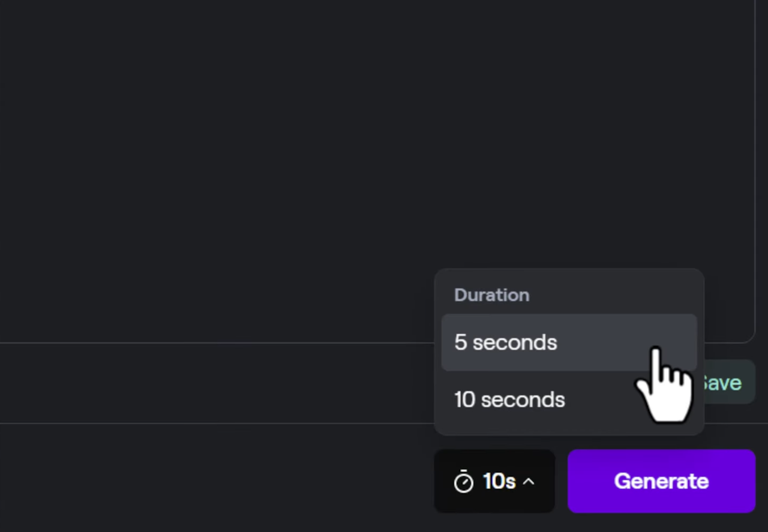Viewport: 768px width, 532px height.
Task: Click the Duration header label in popup
Action: click(491, 295)
